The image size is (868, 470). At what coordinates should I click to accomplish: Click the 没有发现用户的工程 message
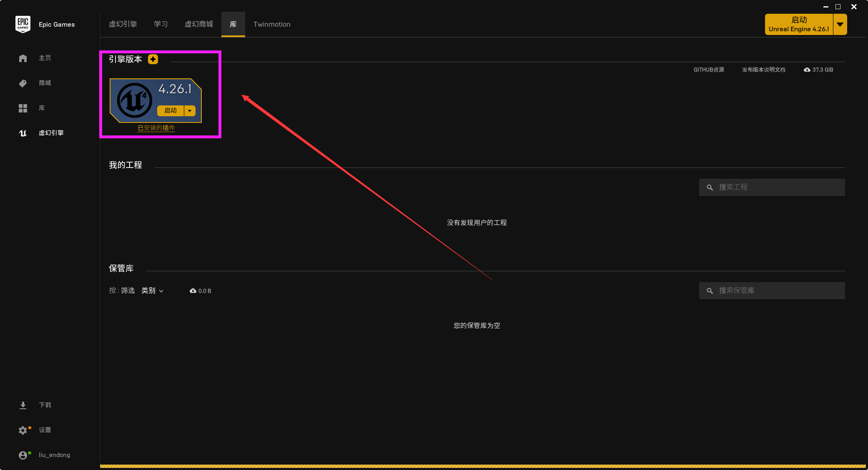click(477, 222)
